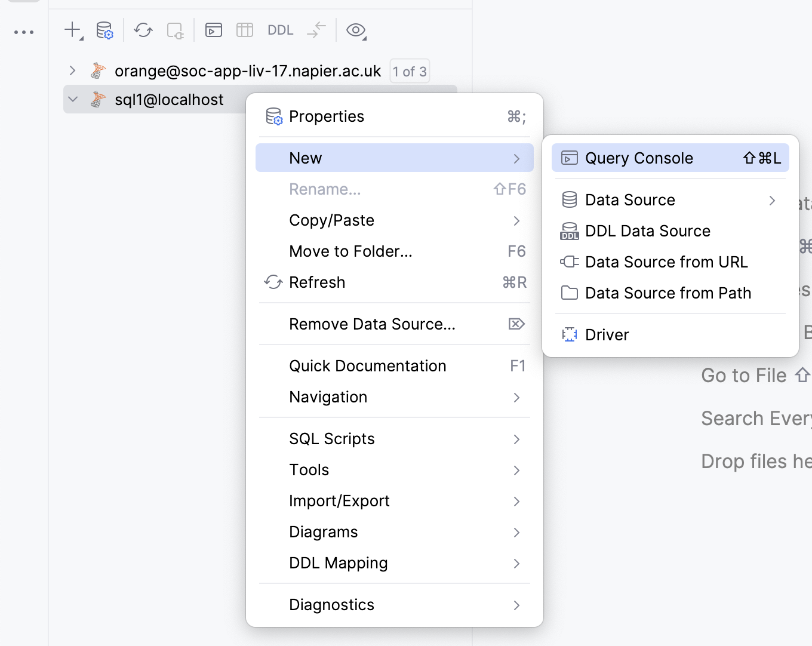This screenshot has width=812, height=646.
Task: Expand the Data Source submenu chevron
Action: (772, 201)
